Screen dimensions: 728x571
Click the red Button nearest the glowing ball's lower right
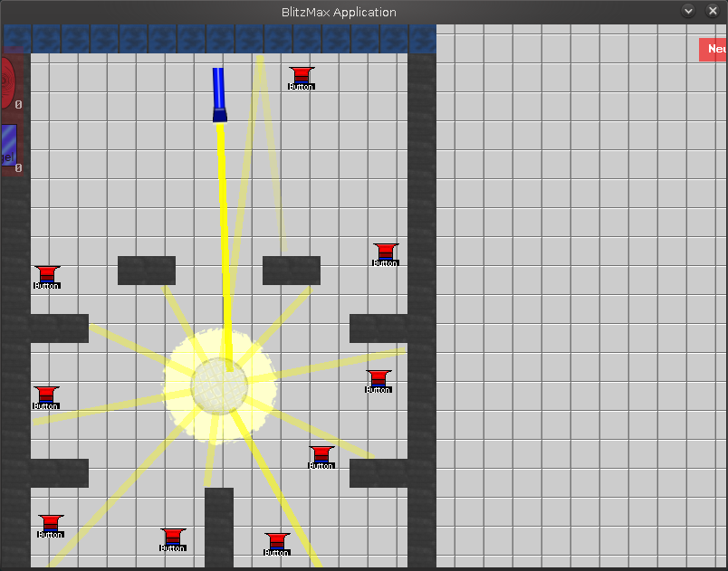(x=321, y=456)
